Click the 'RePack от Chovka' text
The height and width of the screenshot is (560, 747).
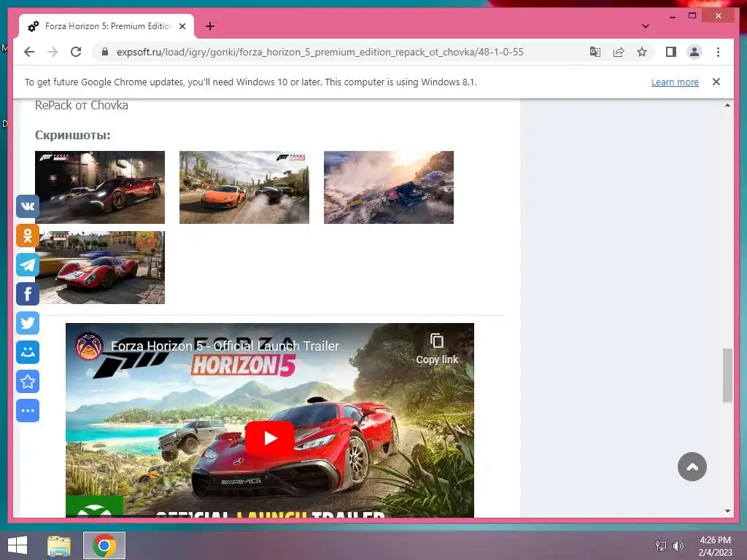[82, 105]
